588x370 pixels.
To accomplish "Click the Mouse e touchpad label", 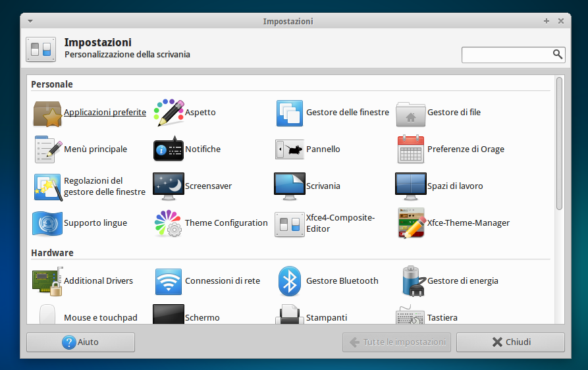I will tap(101, 317).
